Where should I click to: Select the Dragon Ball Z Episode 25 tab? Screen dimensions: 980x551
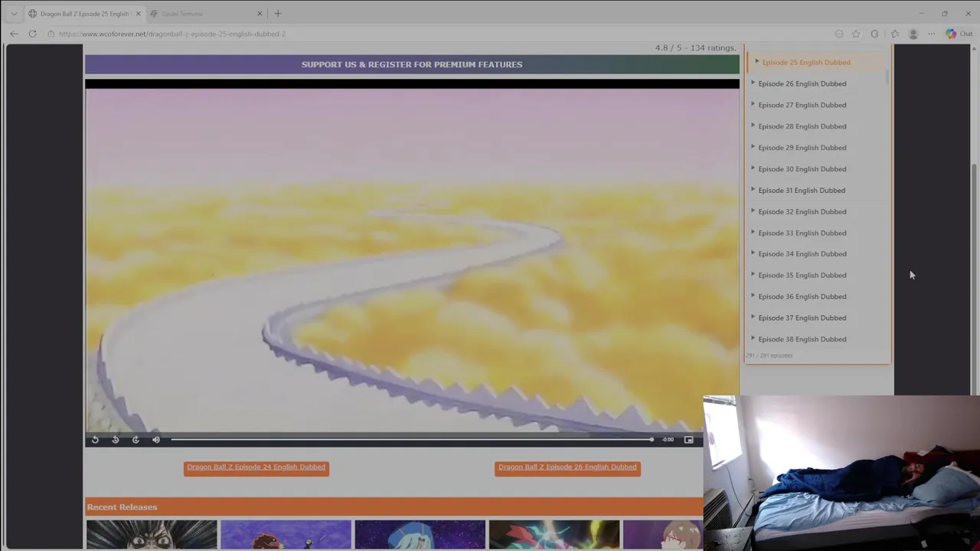[84, 14]
